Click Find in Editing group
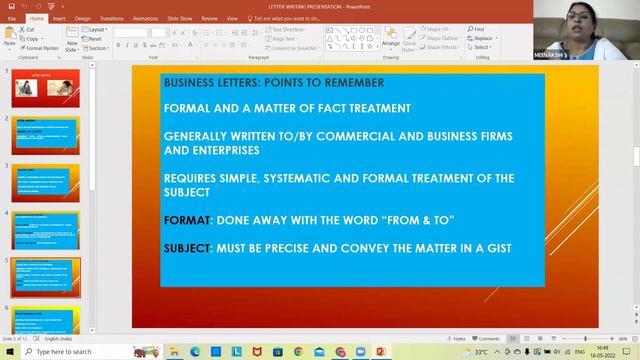Image resolution: width=640 pixels, height=360 pixels. pos(476,29)
